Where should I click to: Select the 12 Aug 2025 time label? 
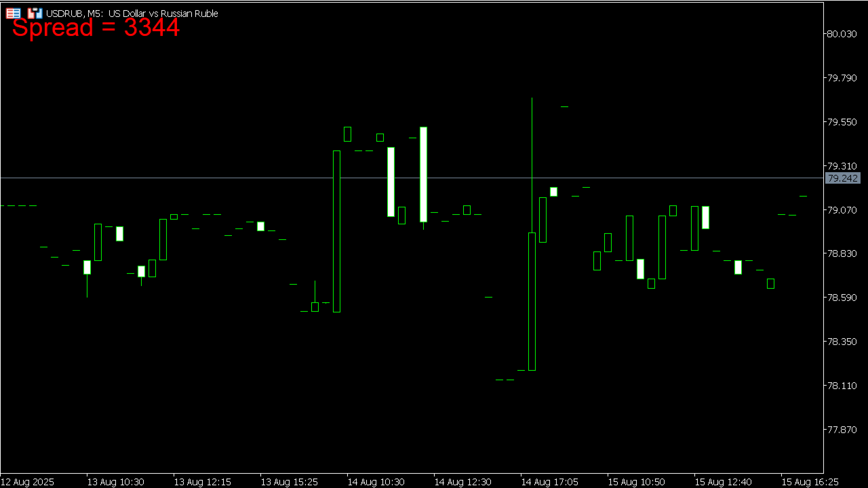[27, 482]
